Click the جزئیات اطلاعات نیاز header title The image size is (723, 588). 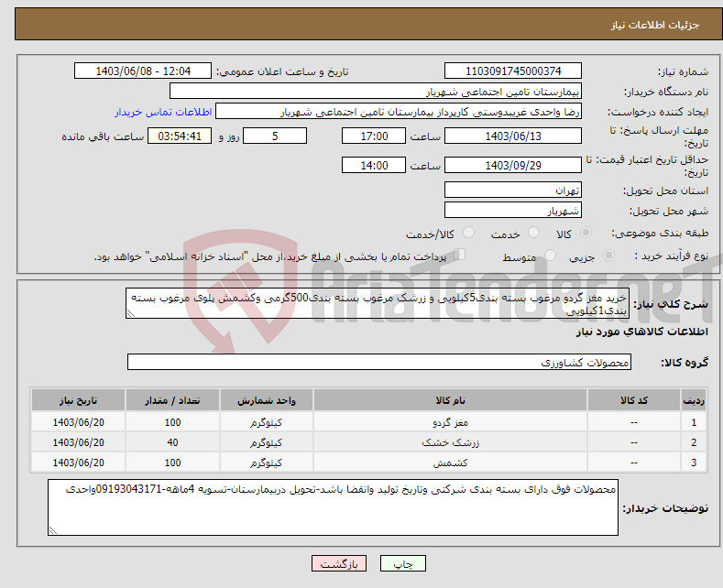point(655,25)
